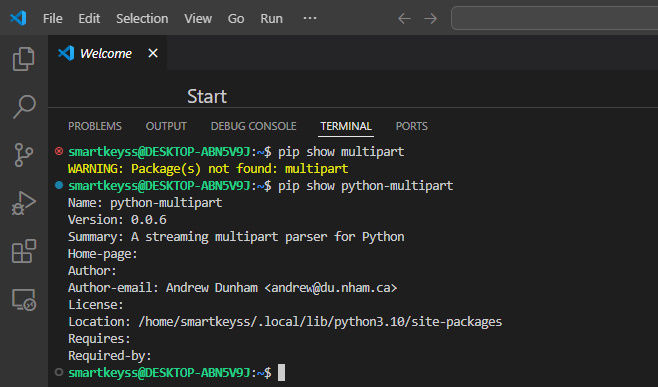Open the Run and Debug view

pos(24,204)
